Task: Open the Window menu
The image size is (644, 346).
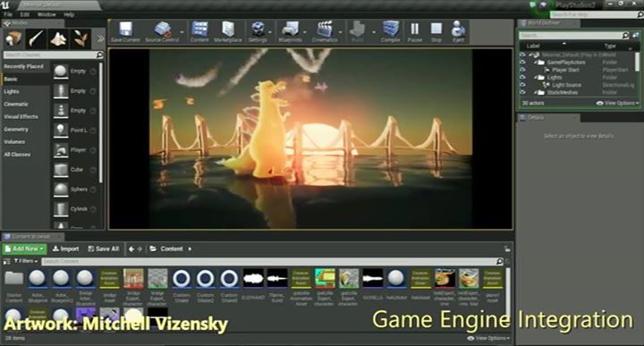Action: click(47, 14)
